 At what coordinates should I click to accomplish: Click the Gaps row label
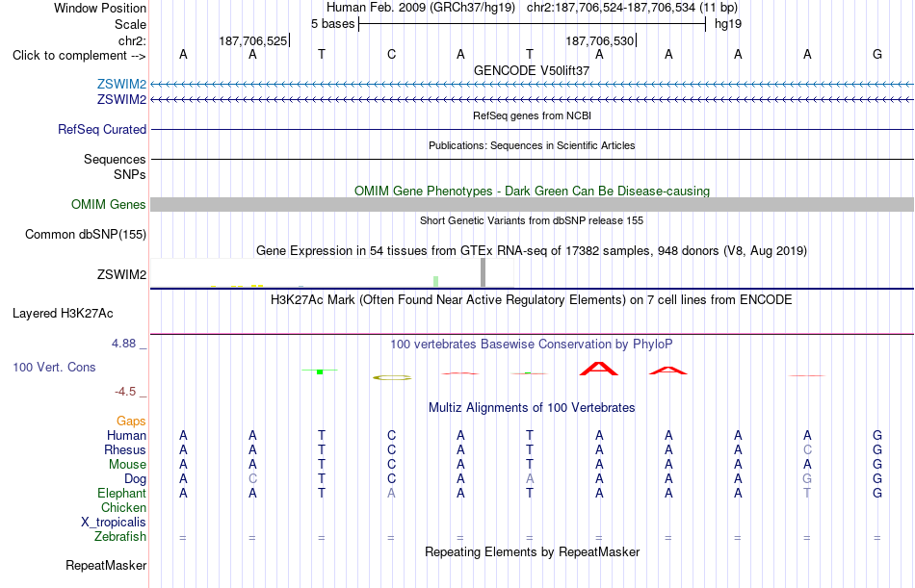tap(131, 422)
